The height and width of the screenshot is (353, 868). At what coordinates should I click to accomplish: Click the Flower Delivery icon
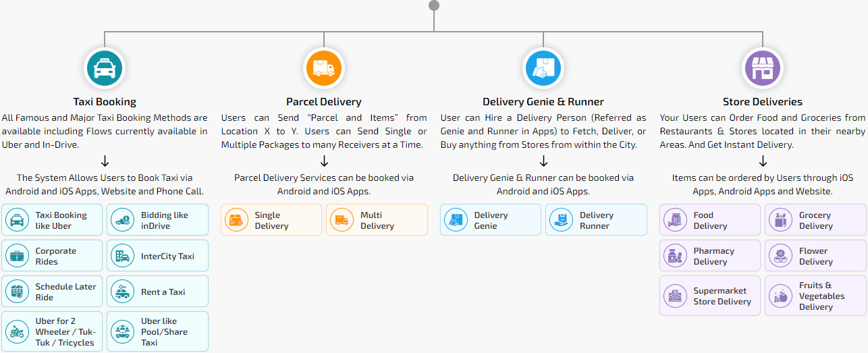pos(780,256)
